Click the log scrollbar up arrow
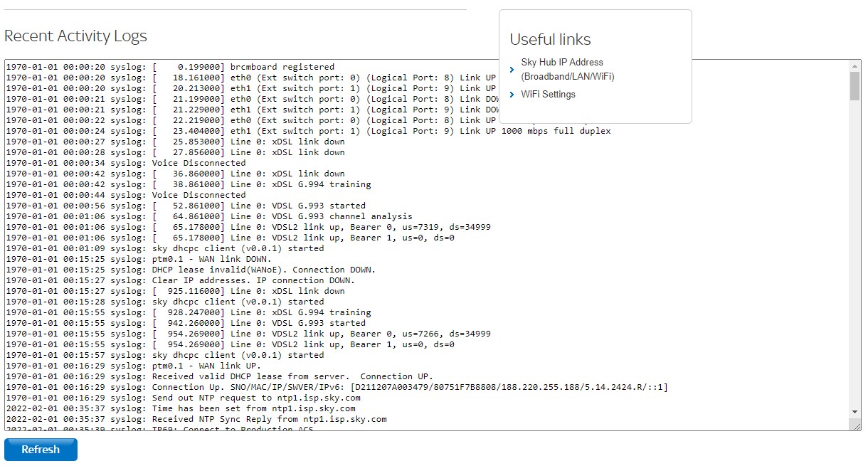The width and height of the screenshot is (868, 466). [855, 66]
